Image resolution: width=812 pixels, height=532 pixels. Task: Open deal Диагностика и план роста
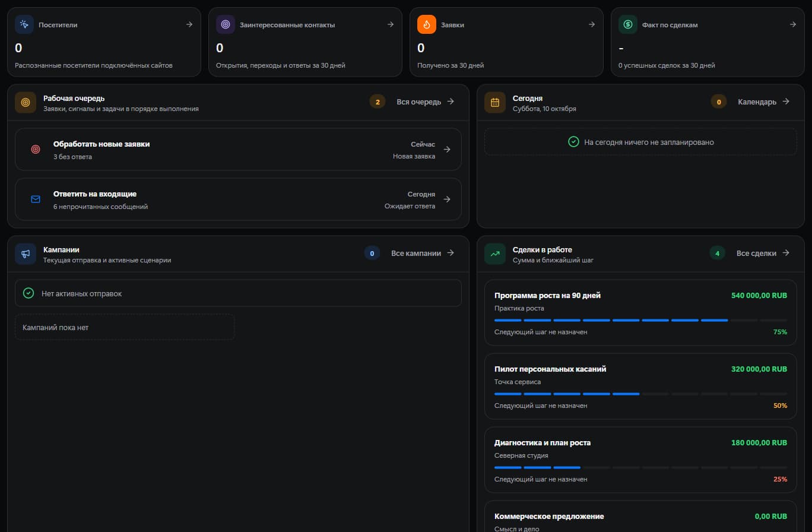(x=640, y=460)
